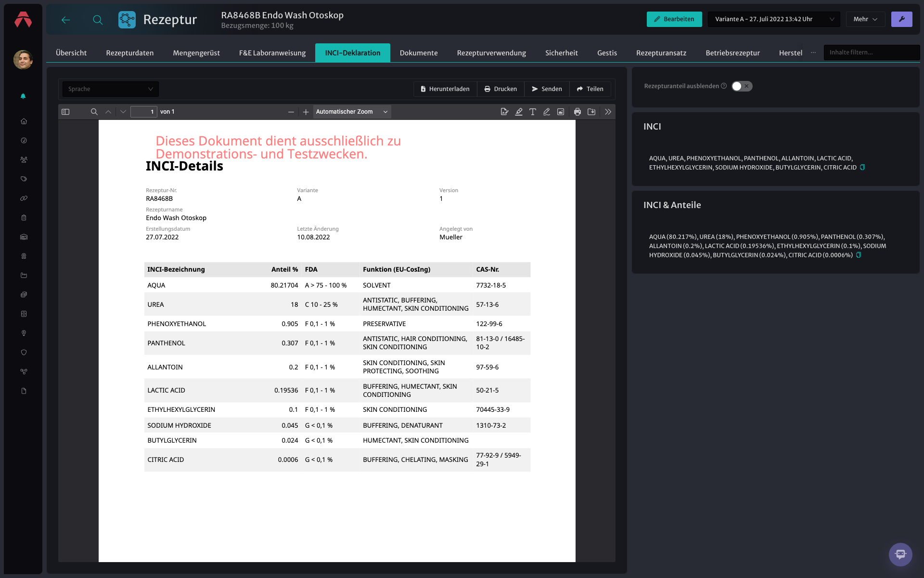Screen dimensions: 924x578
Task: Open the search magnifier in header
Action: pos(98,20)
